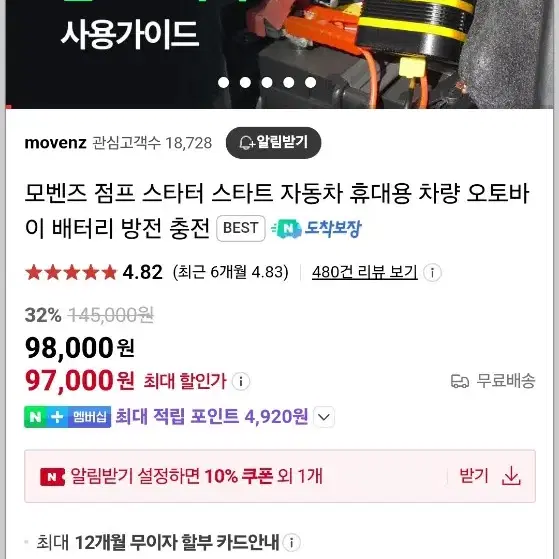
Task: Tap the info icon next to 카드안내
Action: [x=291, y=543]
